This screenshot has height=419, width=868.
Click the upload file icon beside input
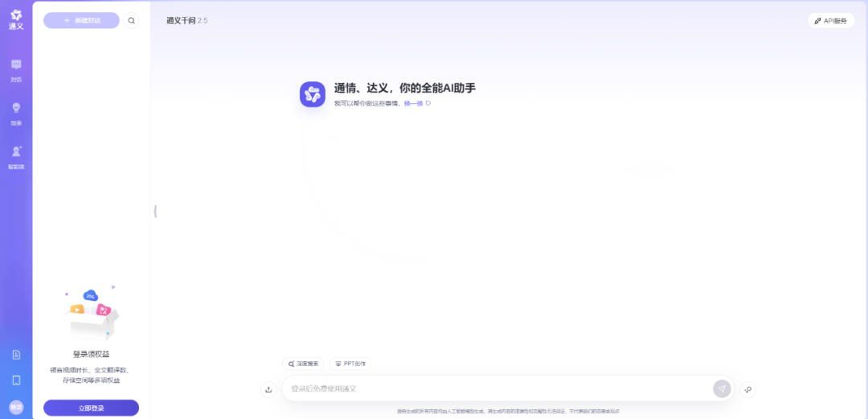[x=268, y=389]
